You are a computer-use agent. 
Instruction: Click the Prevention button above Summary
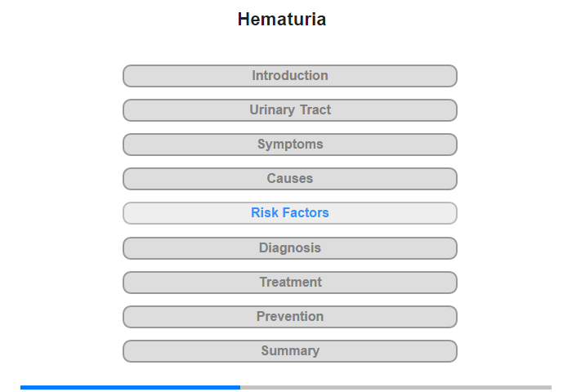289,317
